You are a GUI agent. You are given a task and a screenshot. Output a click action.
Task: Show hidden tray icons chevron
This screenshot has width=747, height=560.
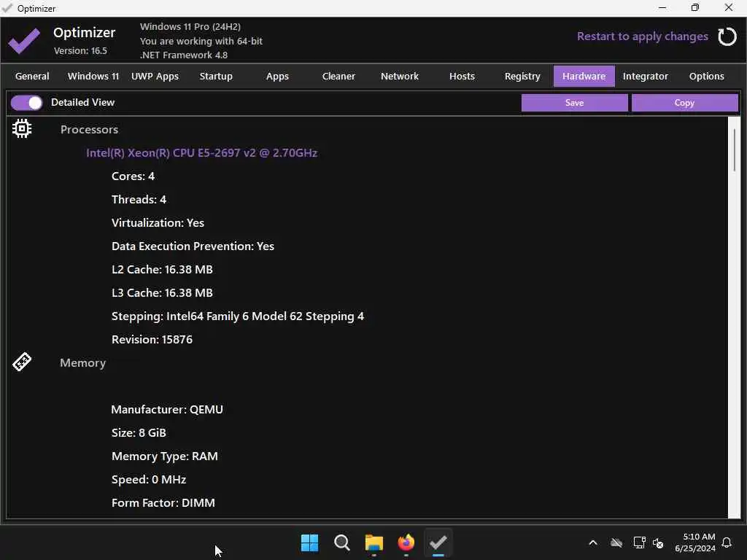(593, 542)
